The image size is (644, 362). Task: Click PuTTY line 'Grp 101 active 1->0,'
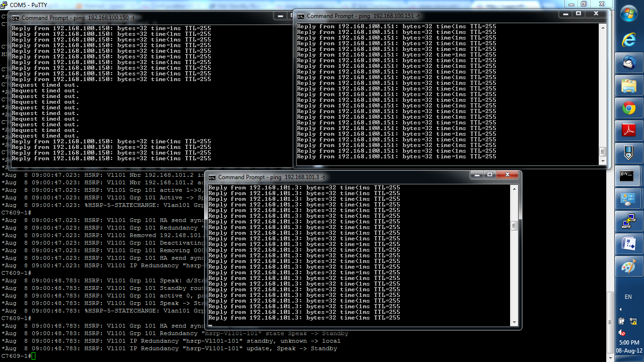pyautogui.click(x=102, y=190)
